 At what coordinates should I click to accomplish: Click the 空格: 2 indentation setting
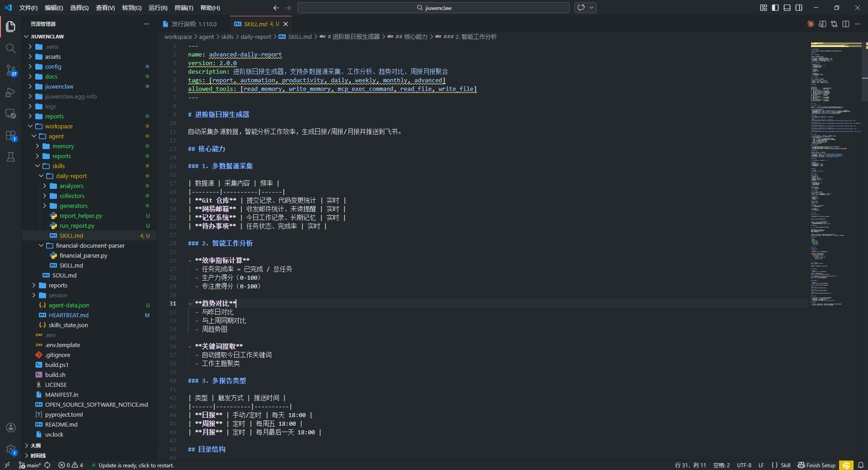pos(721,465)
